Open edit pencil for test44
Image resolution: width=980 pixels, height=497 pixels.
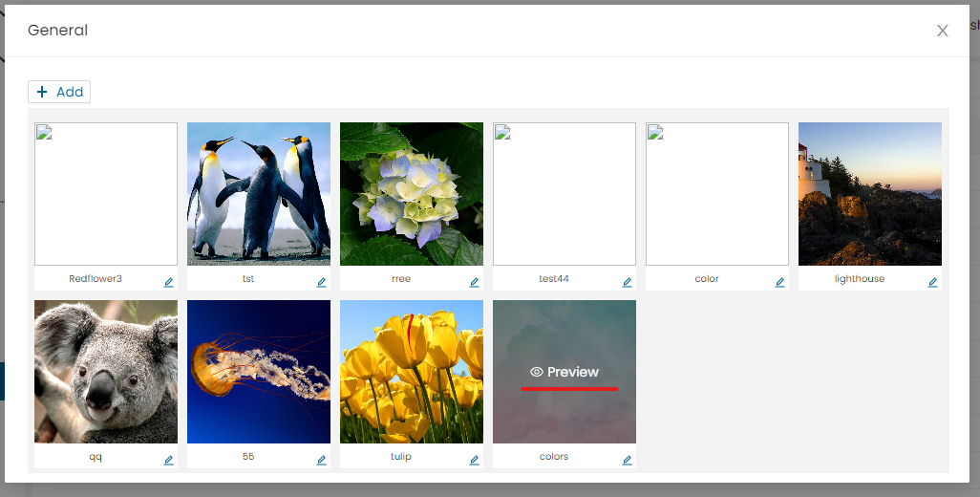tap(627, 283)
